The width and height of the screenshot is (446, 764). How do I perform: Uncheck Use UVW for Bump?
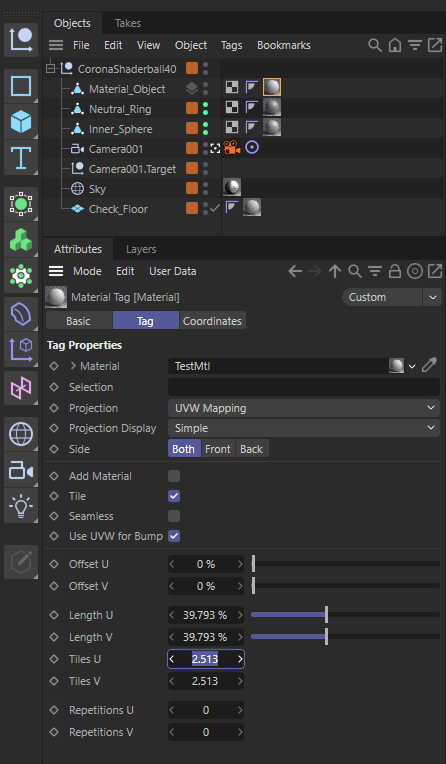coord(174,536)
